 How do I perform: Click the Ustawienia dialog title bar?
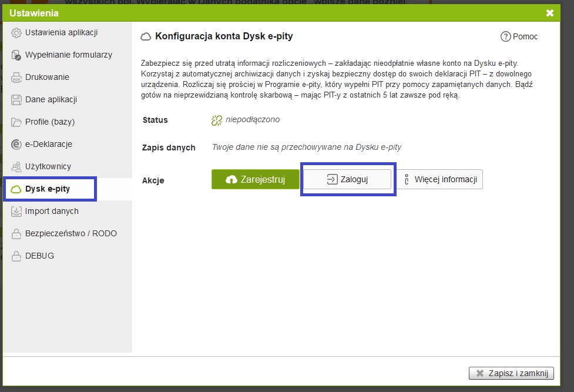(264, 13)
